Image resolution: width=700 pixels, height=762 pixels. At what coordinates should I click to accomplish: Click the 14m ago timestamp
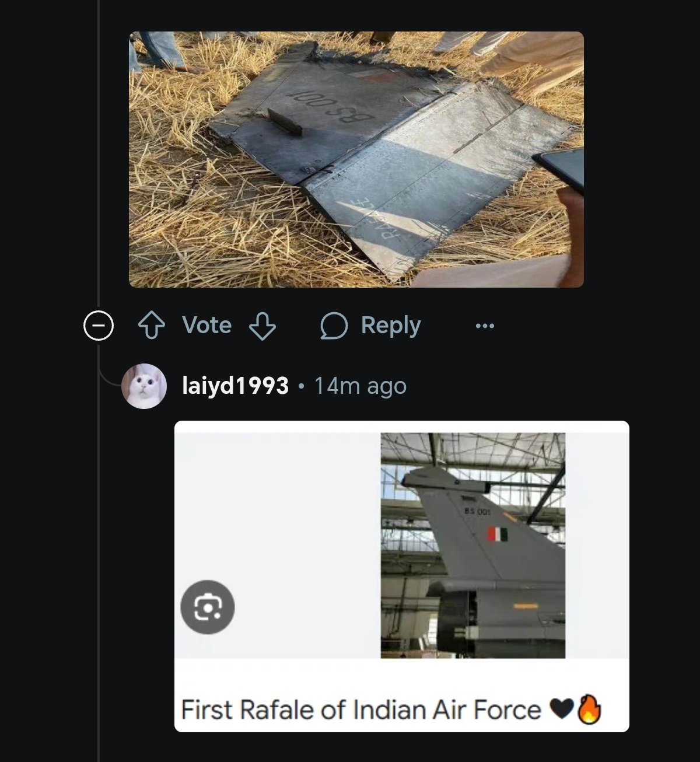(x=360, y=386)
